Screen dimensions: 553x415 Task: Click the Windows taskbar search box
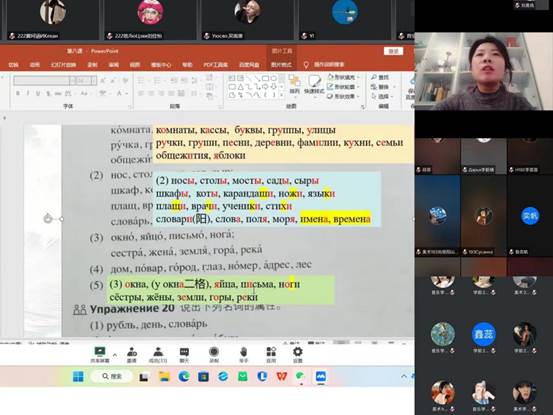pos(112,376)
